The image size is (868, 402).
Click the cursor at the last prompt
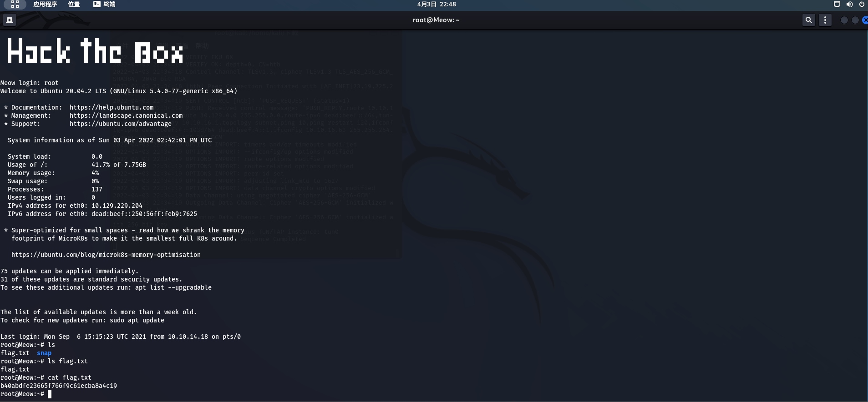coord(50,394)
